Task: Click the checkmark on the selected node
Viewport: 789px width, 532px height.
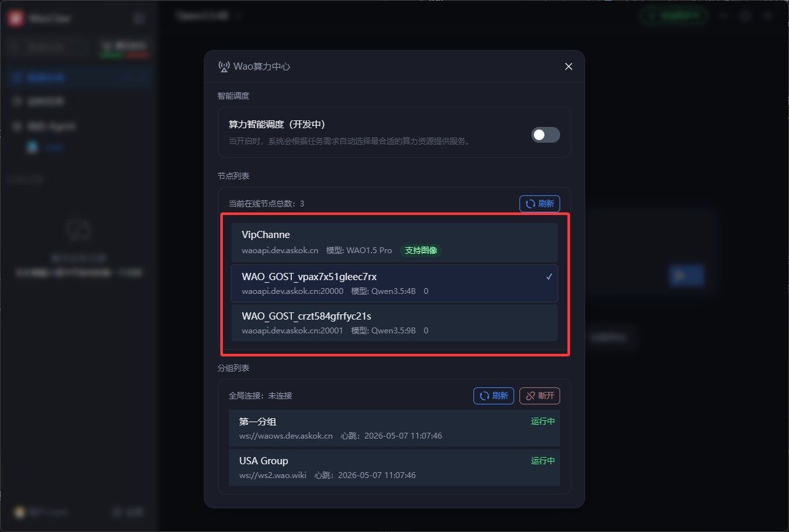Action: pyautogui.click(x=549, y=277)
